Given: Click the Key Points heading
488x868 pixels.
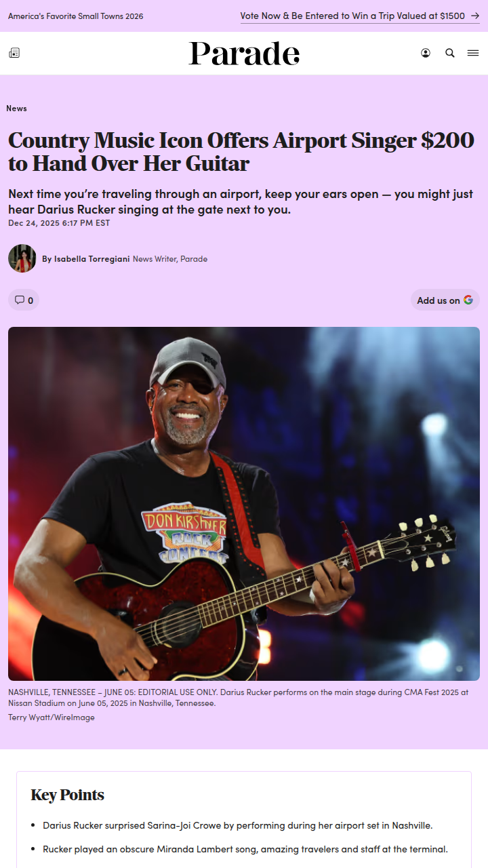Looking at the screenshot, I should (x=68, y=795).
